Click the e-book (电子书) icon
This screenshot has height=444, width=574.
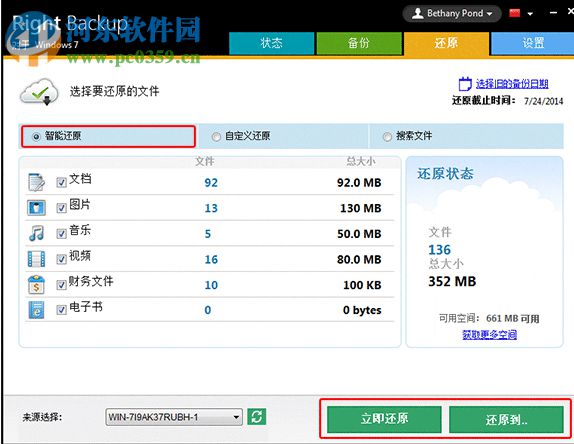tap(36, 310)
